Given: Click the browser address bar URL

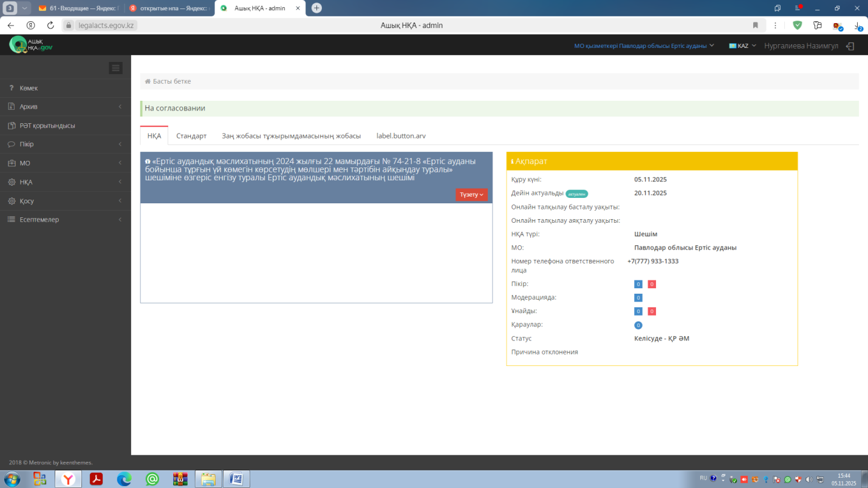Looking at the screenshot, I should pyautogui.click(x=106, y=25).
